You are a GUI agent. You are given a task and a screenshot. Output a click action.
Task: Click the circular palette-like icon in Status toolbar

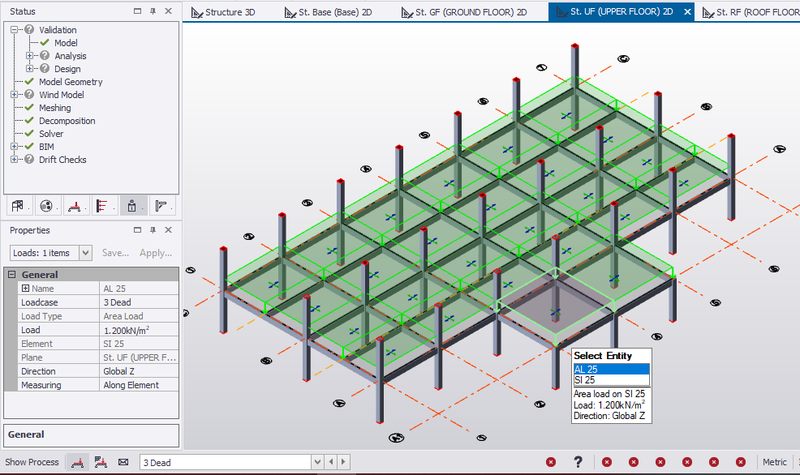point(46,206)
